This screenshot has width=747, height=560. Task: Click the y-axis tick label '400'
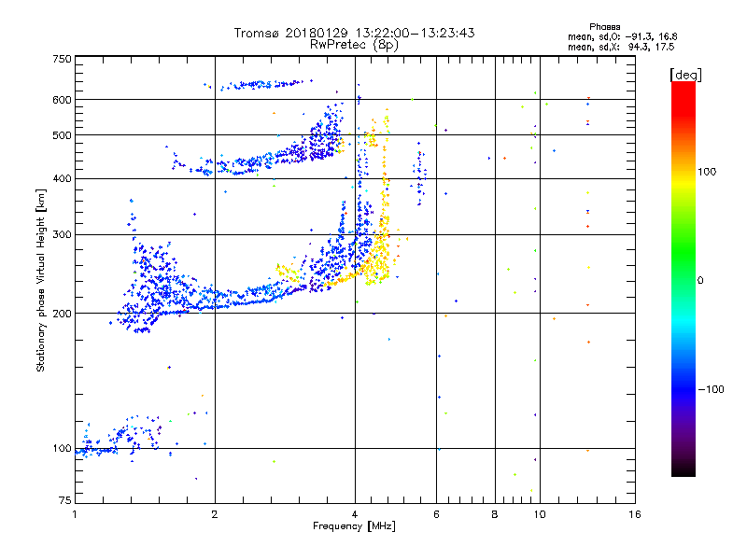point(62,178)
